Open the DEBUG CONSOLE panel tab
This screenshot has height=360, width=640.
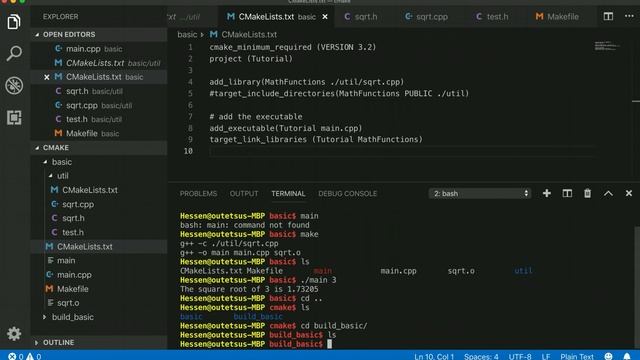[x=347, y=193]
